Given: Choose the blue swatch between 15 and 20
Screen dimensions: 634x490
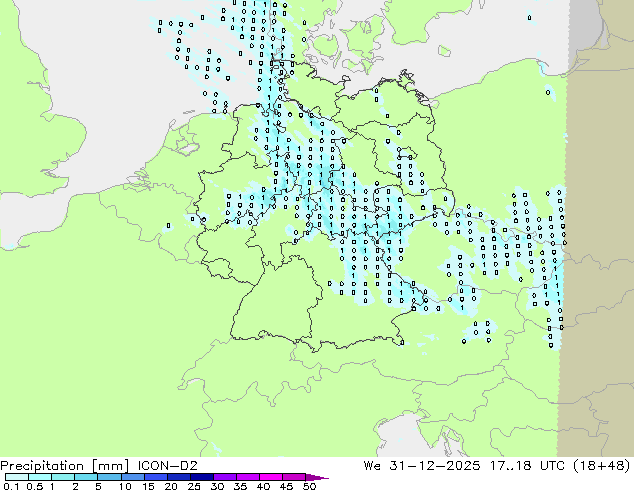Looking at the screenshot, I should pyautogui.click(x=155, y=477).
